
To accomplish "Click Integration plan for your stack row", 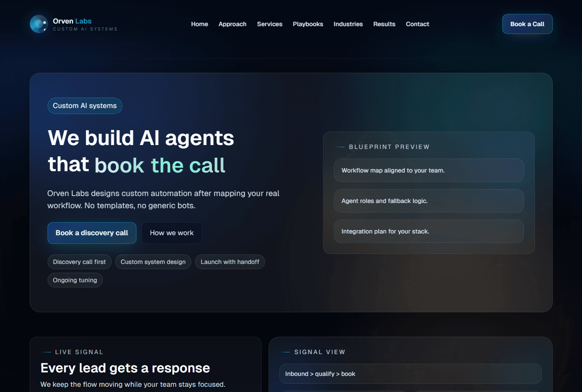I will (429, 231).
